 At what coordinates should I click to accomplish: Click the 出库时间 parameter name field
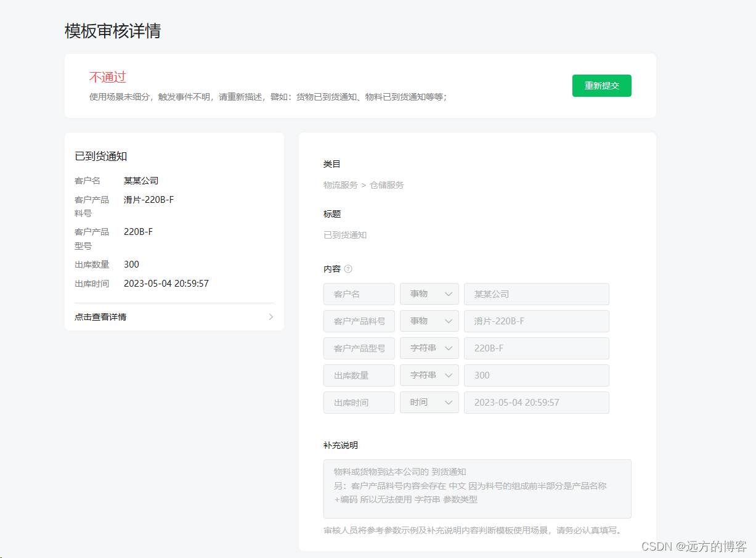[359, 403]
